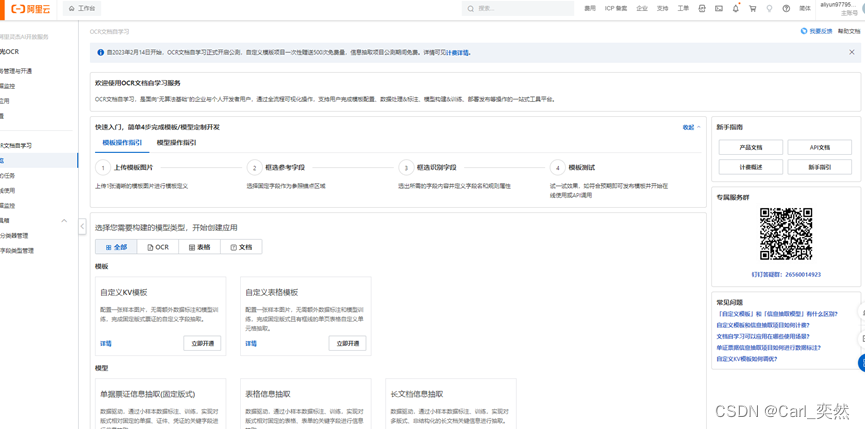The width and height of the screenshot is (865, 429).
Task: Open the 产品文档 guide button
Action: [751, 147]
